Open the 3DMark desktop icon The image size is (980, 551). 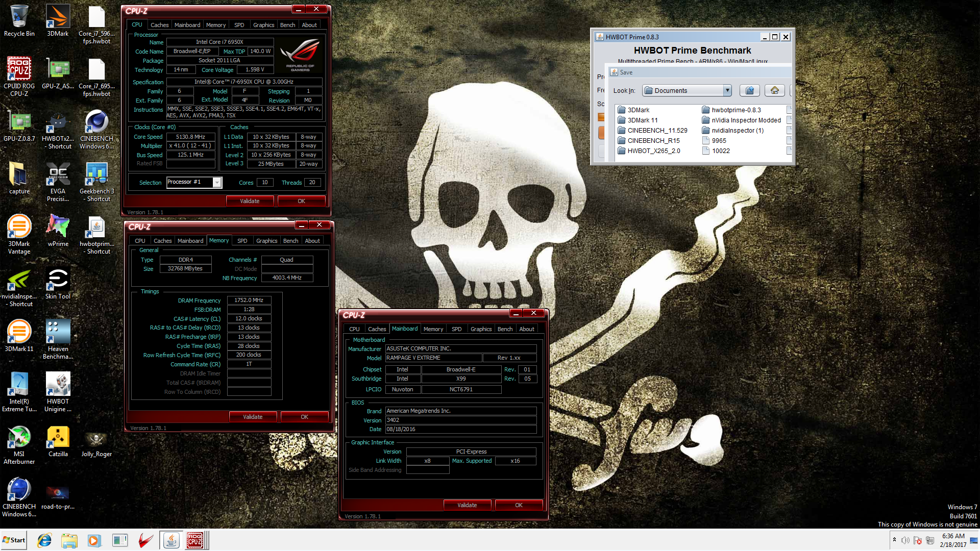pyautogui.click(x=58, y=21)
